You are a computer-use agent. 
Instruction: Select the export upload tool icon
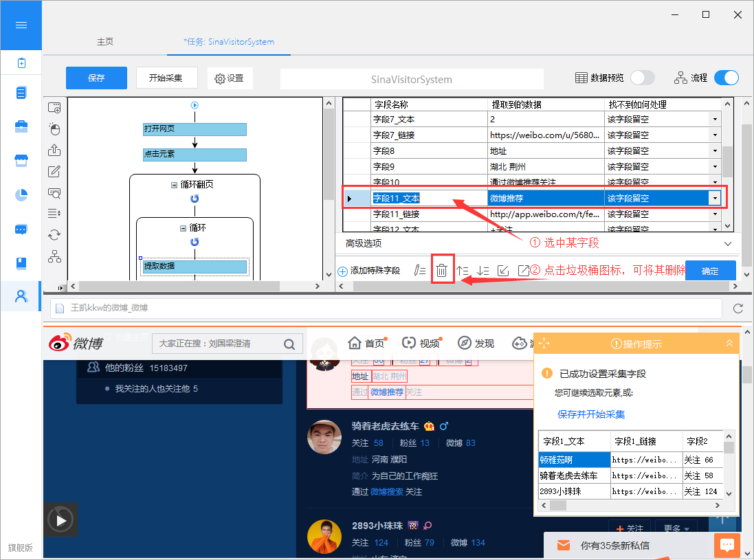pyautogui.click(x=54, y=150)
